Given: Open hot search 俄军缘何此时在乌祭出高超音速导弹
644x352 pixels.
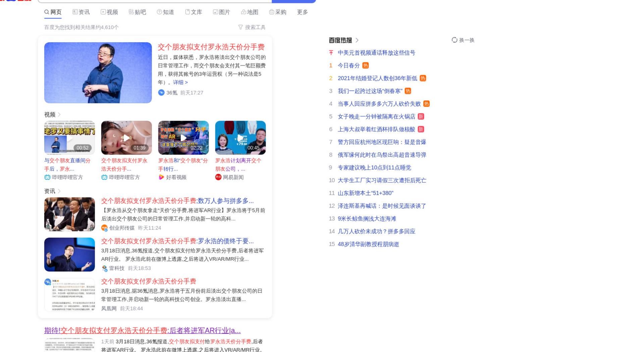Looking at the screenshot, I should coord(382,155).
